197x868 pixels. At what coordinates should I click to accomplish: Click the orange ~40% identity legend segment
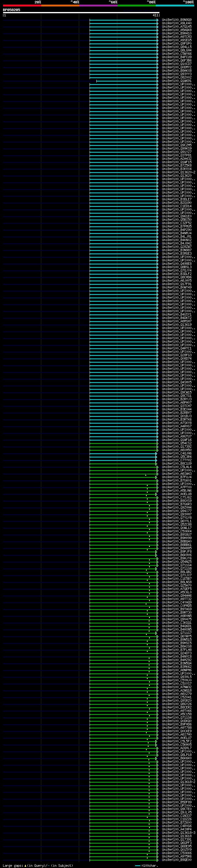(x=60, y=6)
